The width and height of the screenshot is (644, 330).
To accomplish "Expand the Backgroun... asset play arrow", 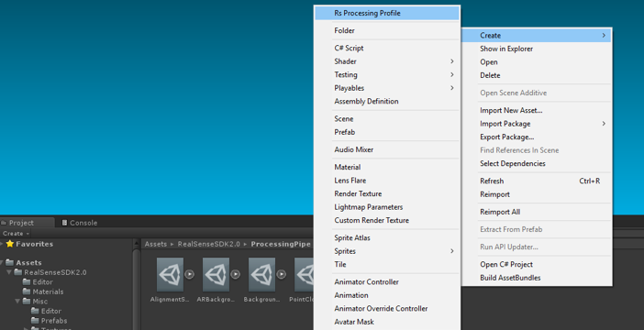I will point(282,274).
